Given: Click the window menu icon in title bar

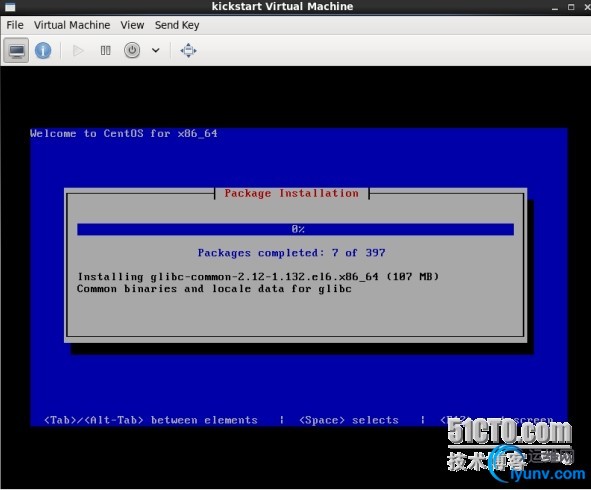Looking at the screenshot, I should coord(10,7).
